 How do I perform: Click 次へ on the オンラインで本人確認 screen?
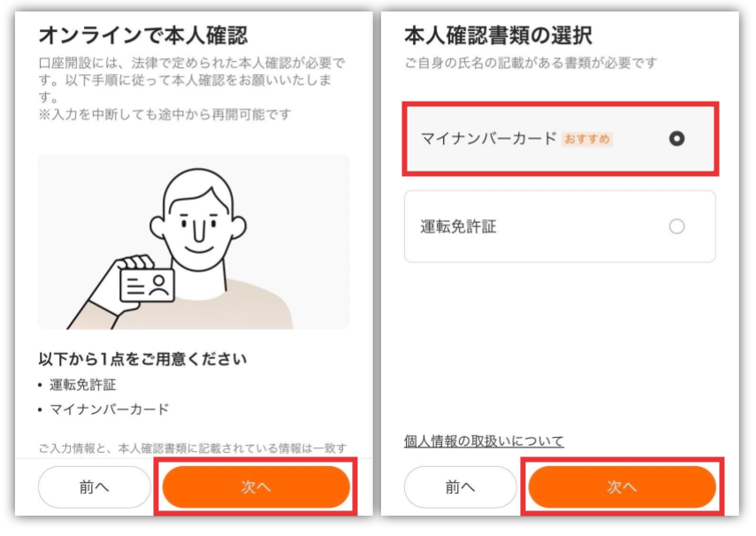click(x=256, y=486)
